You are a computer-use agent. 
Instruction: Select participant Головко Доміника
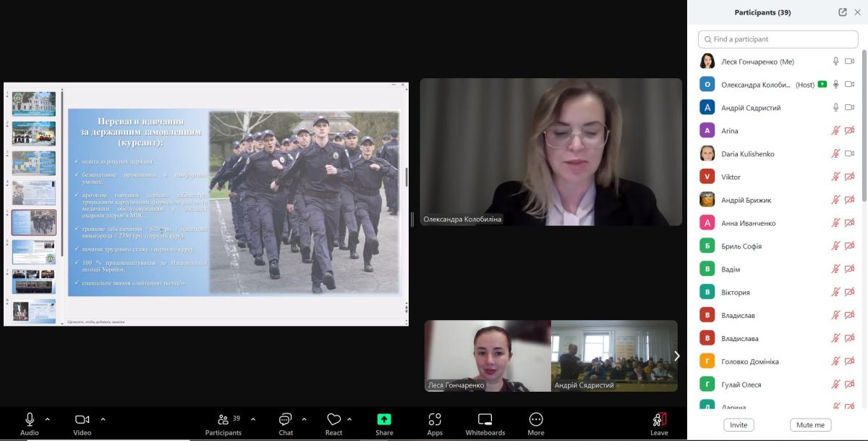pos(778,361)
